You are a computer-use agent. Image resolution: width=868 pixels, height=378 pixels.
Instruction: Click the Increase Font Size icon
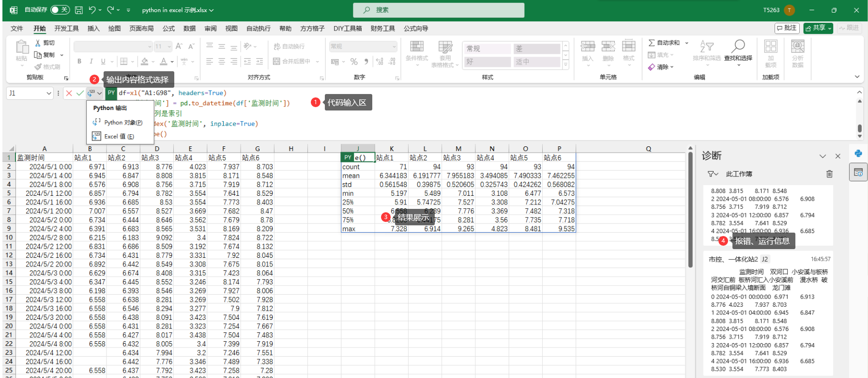pos(179,47)
